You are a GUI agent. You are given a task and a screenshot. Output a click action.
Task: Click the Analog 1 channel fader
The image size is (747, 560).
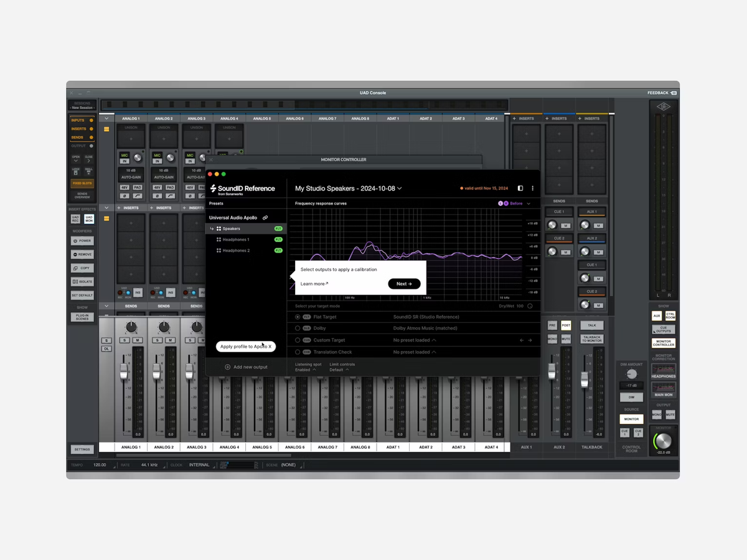pos(123,372)
